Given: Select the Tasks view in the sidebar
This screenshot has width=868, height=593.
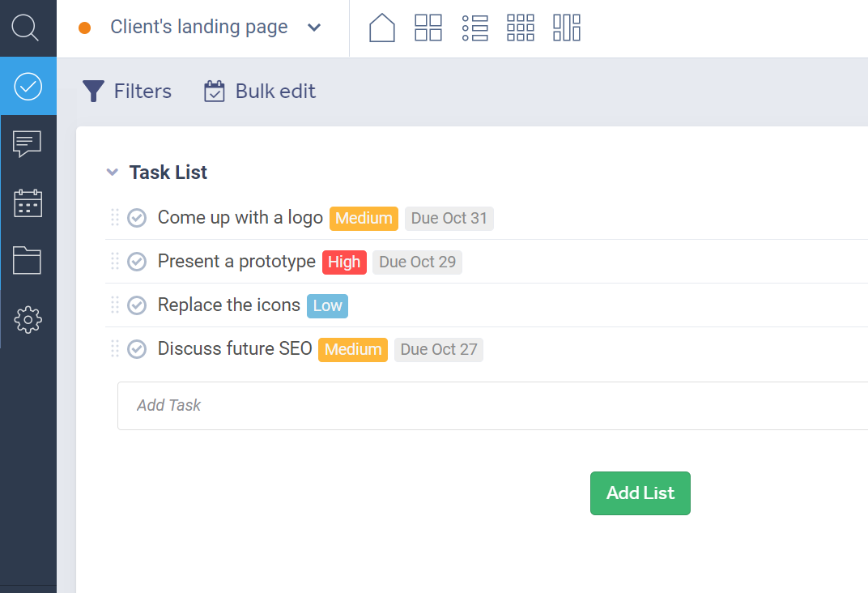Looking at the screenshot, I should click(x=28, y=86).
